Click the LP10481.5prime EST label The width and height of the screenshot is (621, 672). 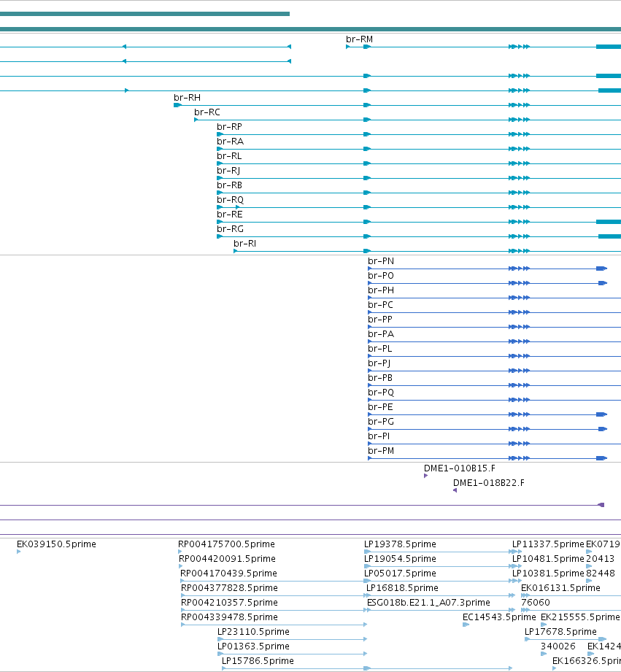(x=548, y=558)
